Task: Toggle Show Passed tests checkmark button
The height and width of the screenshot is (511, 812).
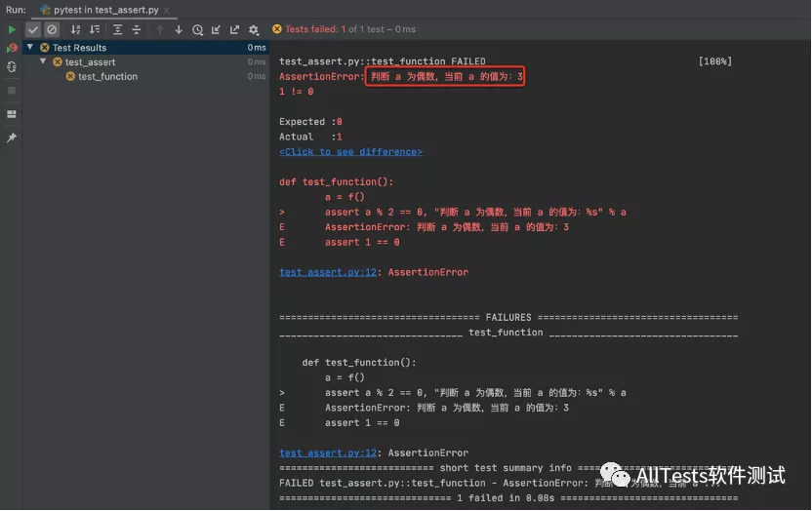Action: pyautogui.click(x=33, y=29)
